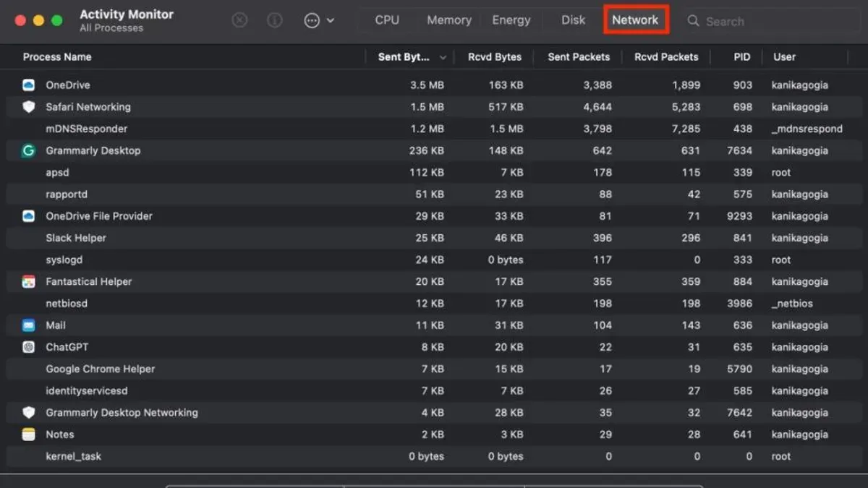This screenshot has width=868, height=488.
Task: Select the mDNSResponder process row
Action: pyautogui.click(x=434, y=129)
